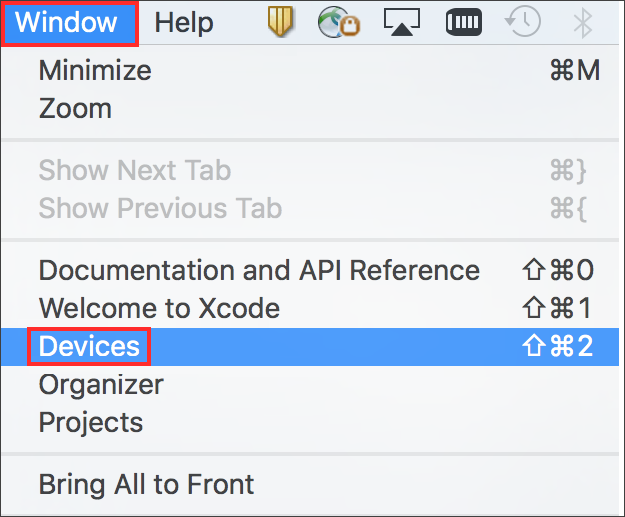The image size is (625, 517).
Task: Select the Zoom menu item
Action: point(310,108)
